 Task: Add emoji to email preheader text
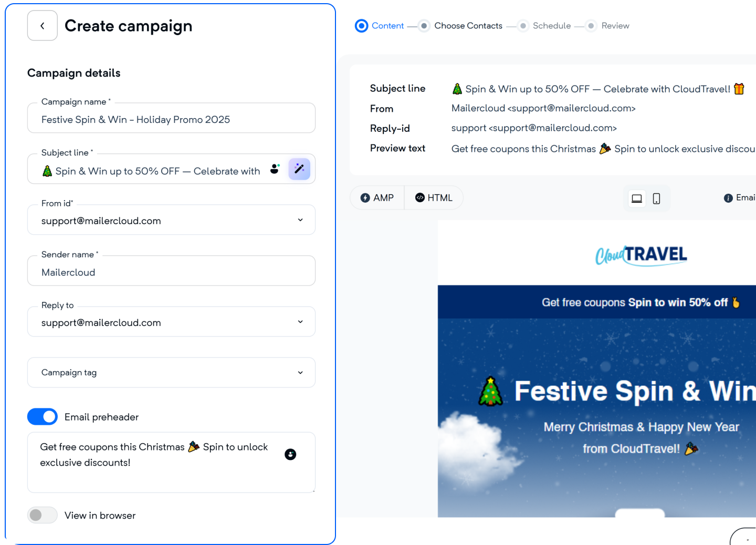(290, 454)
